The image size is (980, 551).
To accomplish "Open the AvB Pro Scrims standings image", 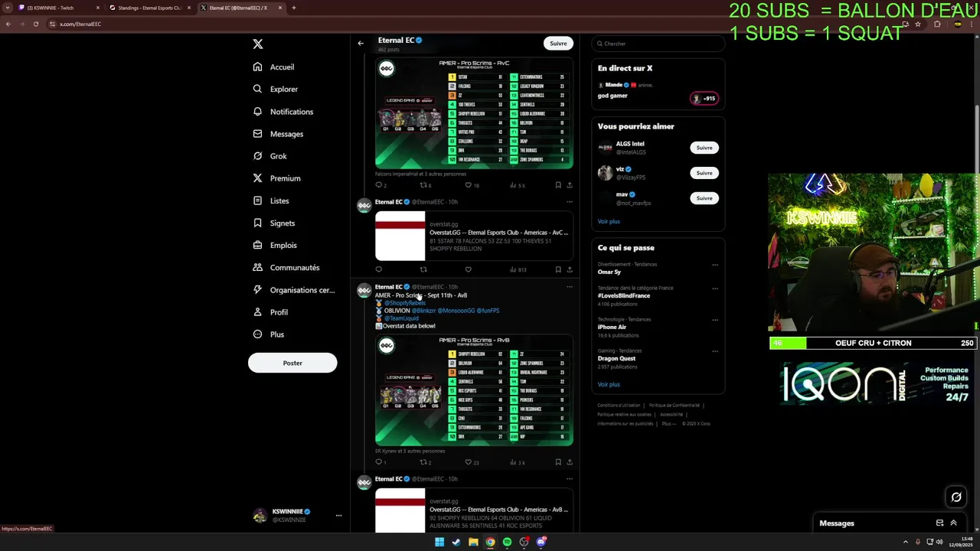I will 474,390.
